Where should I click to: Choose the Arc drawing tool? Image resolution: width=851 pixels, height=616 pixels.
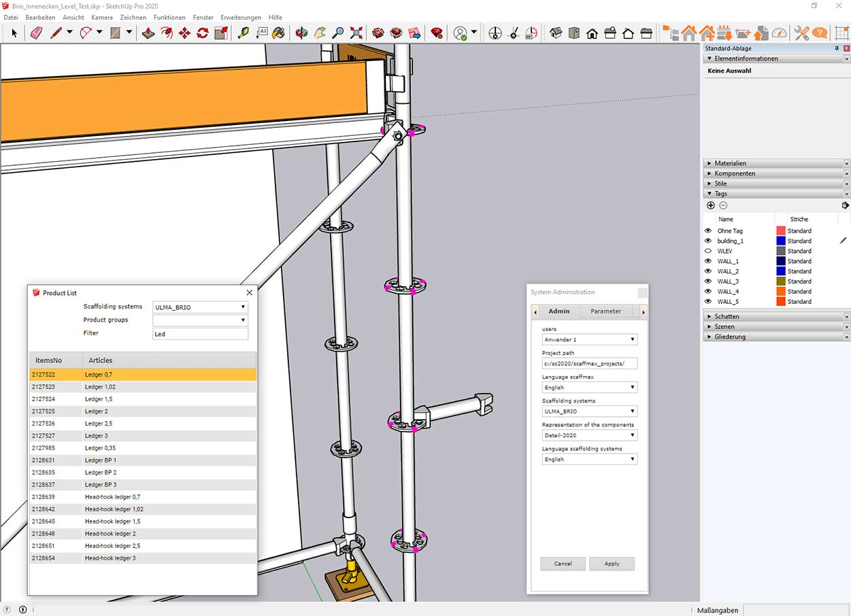click(86, 33)
